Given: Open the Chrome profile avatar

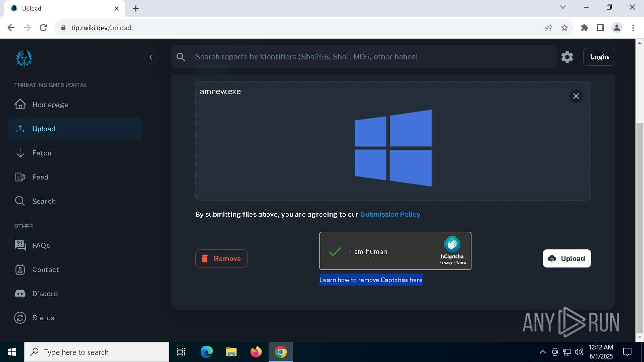Looking at the screenshot, I should 617,28.
